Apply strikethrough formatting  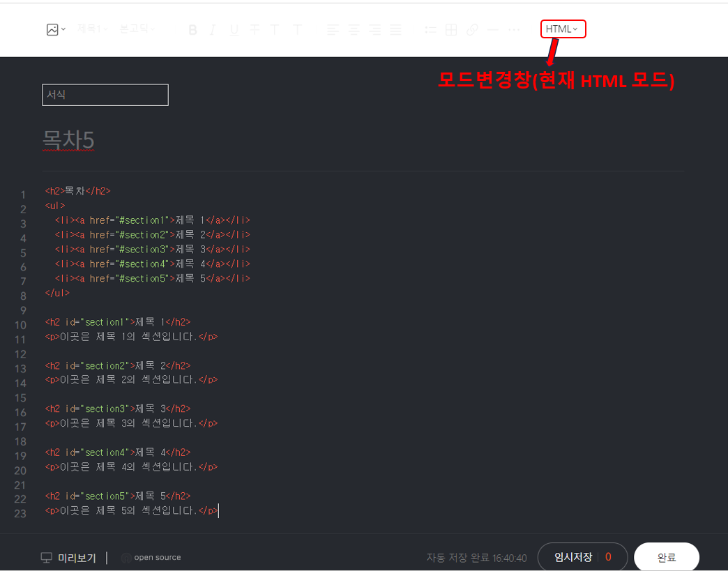[x=255, y=29]
